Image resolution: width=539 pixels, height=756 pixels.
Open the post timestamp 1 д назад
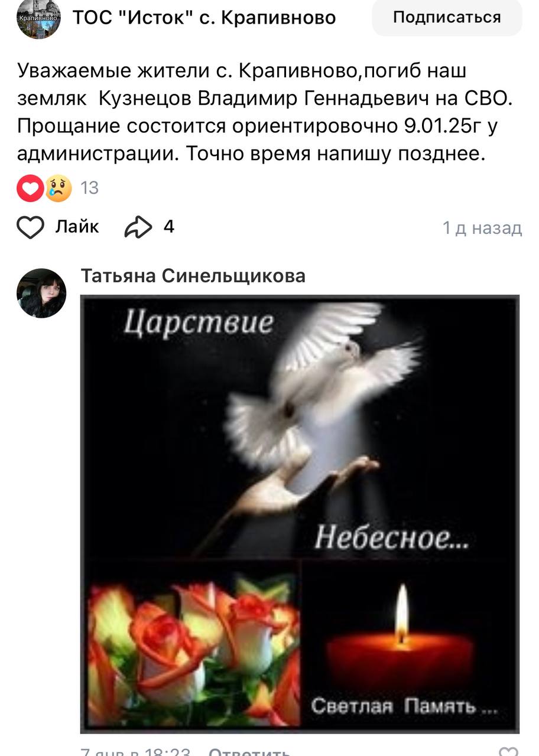tap(482, 228)
